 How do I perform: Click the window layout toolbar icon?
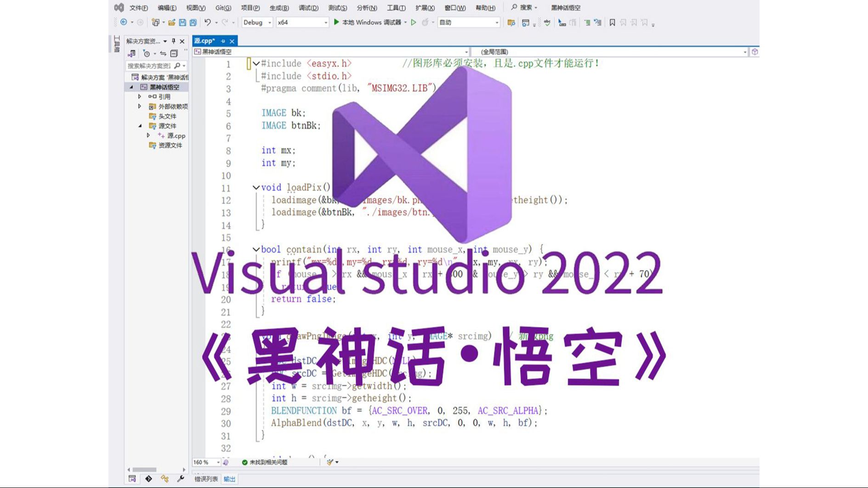coord(526,22)
